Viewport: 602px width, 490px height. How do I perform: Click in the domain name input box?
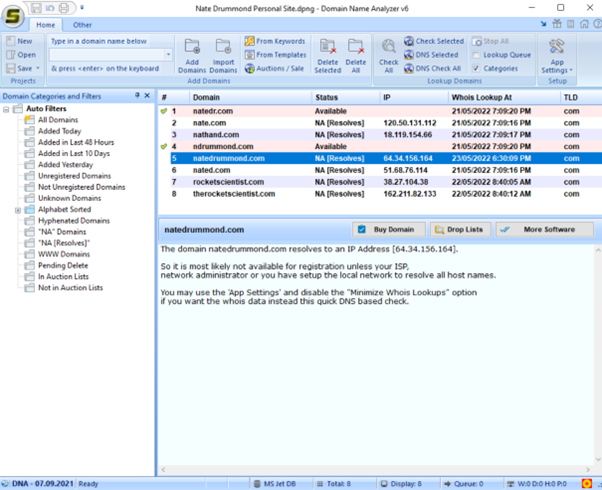107,55
